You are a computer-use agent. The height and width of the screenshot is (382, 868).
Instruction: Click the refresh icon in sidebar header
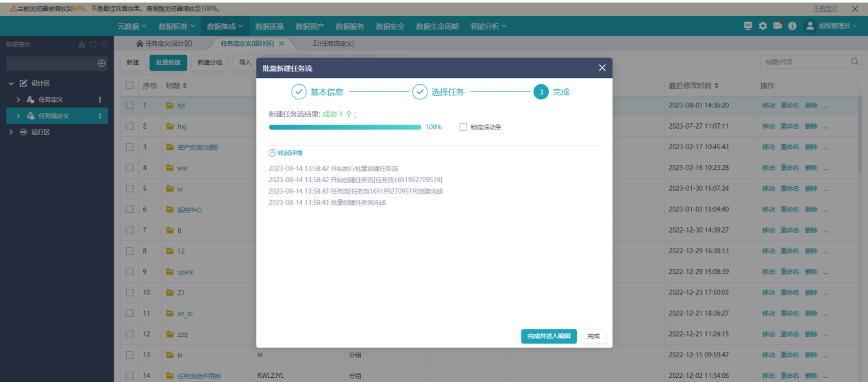pos(93,44)
